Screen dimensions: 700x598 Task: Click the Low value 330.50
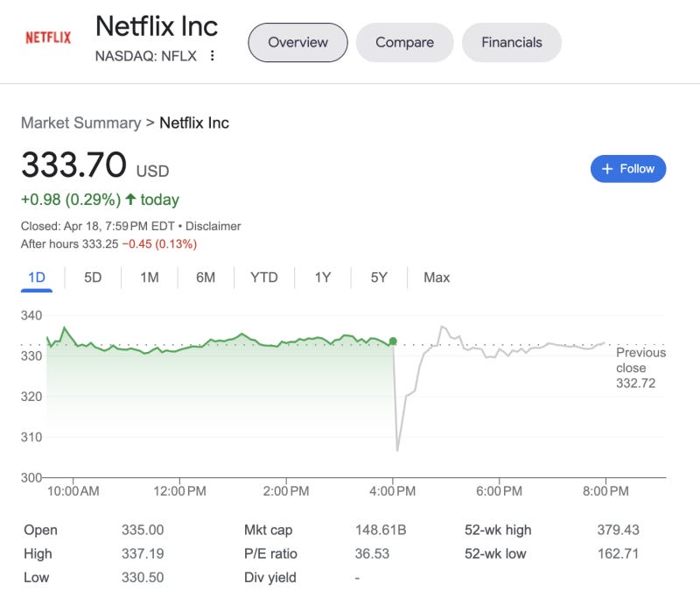143,578
